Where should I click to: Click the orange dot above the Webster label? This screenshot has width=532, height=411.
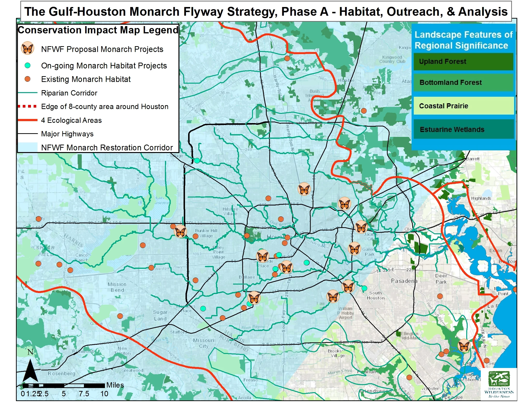coord(409,378)
